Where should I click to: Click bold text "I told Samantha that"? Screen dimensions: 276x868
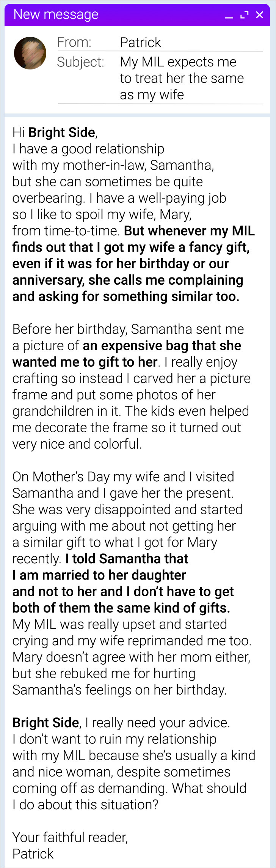coord(127,559)
